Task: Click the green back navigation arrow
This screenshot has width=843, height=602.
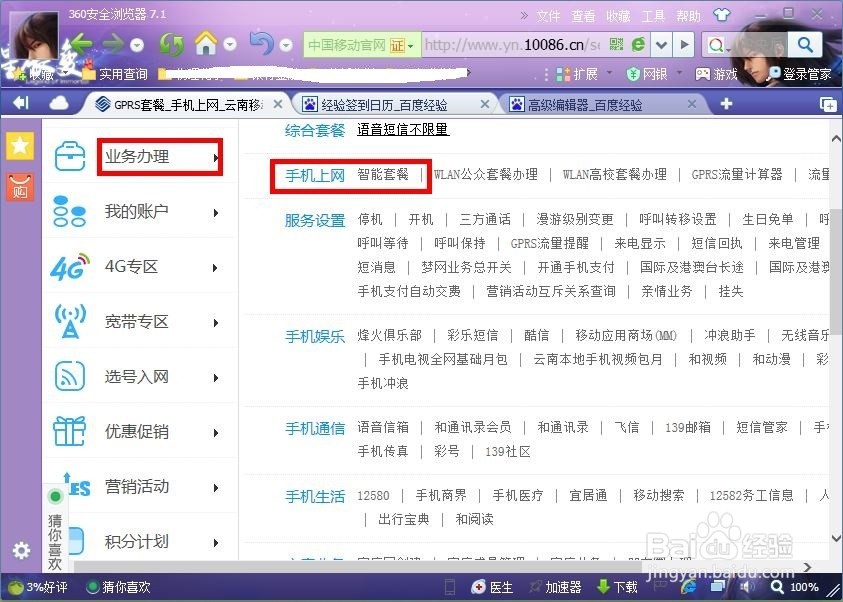Action: [x=80, y=44]
